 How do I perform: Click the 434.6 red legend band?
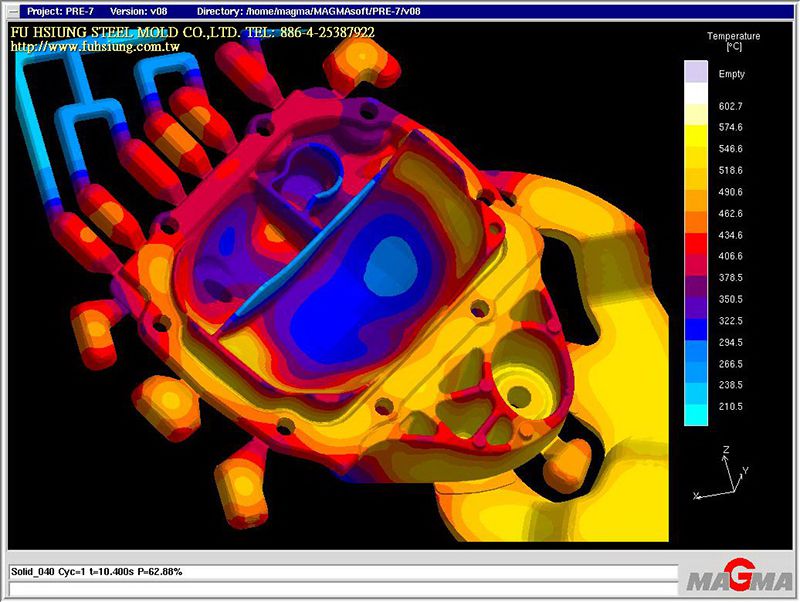pos(696,243)
